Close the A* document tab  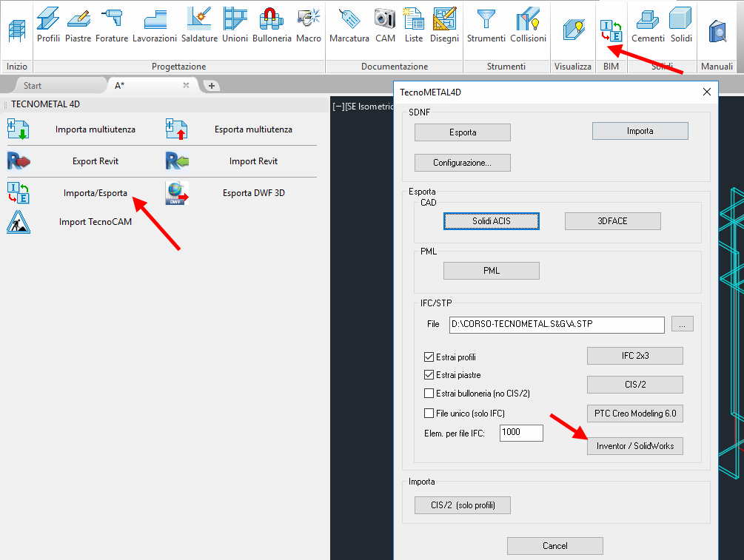pyautogui.click(x=186, y=85)
